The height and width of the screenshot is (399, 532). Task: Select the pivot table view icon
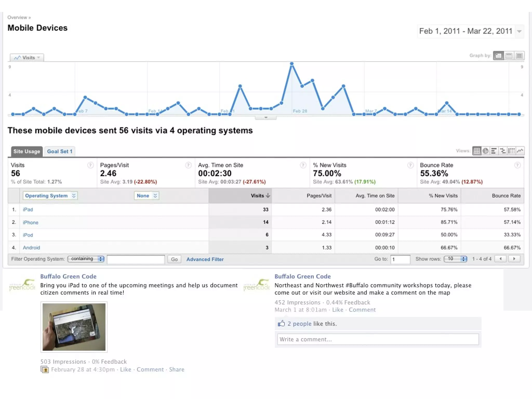[511, 151]
